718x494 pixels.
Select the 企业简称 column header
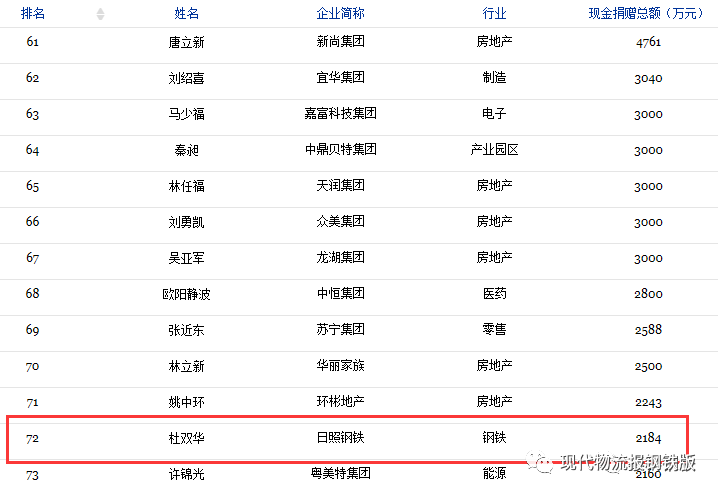click(340, 13)
